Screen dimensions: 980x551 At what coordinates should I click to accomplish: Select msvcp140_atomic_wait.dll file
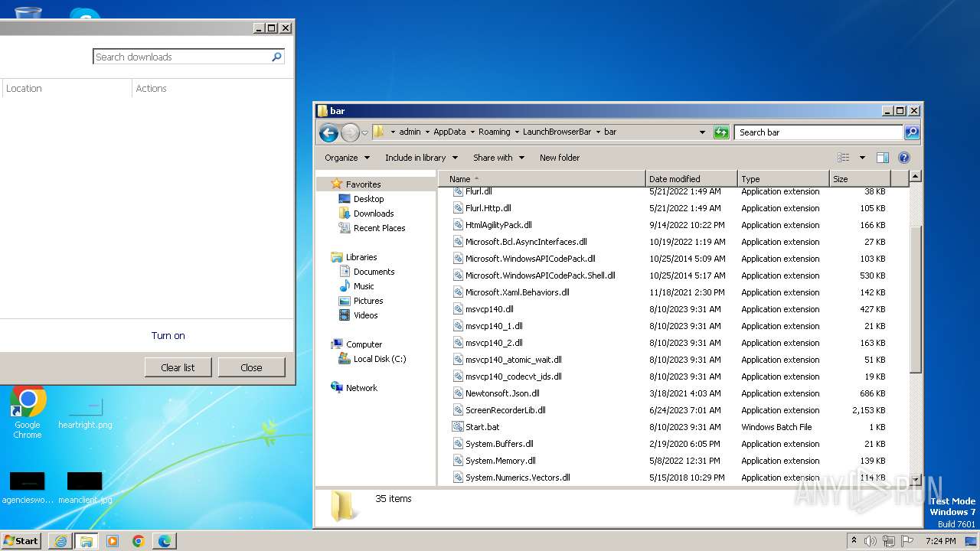513,360
